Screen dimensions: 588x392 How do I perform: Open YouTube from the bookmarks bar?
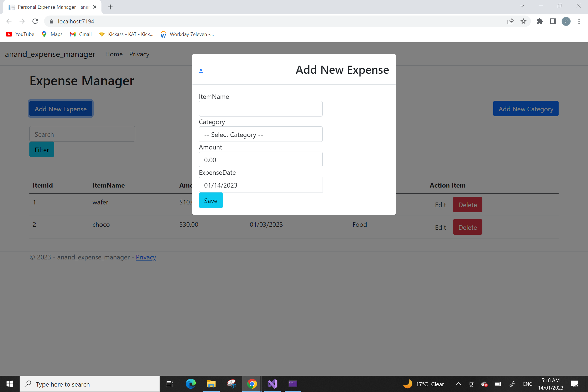(x=20, y=34)
